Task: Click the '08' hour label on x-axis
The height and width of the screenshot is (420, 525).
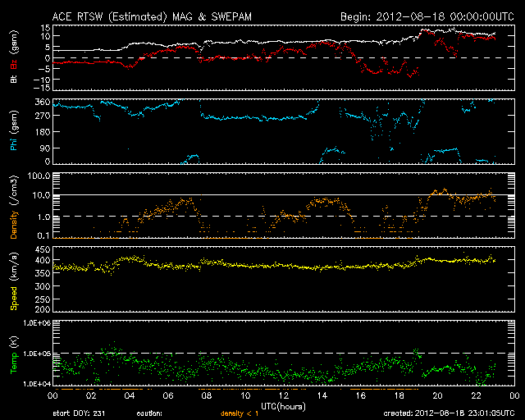Action: pyautogui.click(x=207, y=395)
